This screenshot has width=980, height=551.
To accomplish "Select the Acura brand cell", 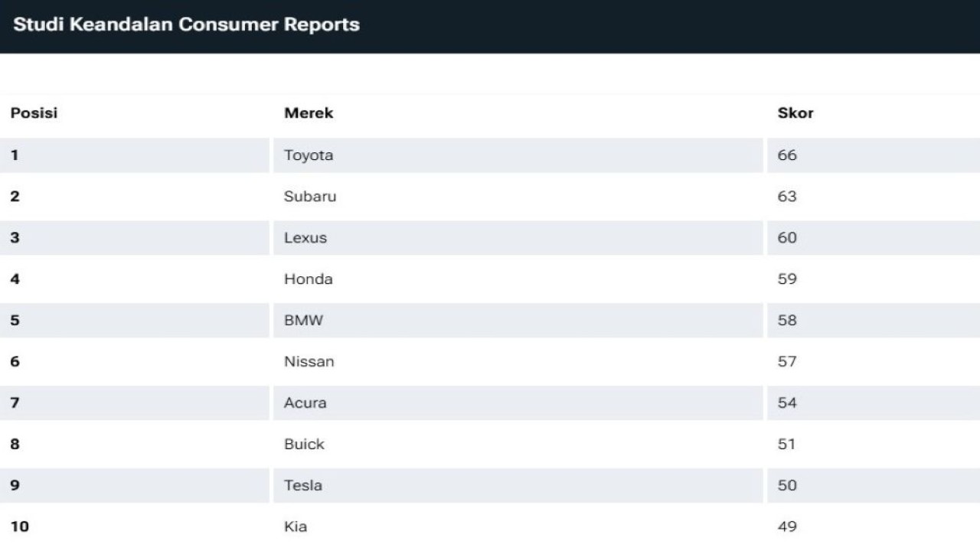I will point(305,403).
